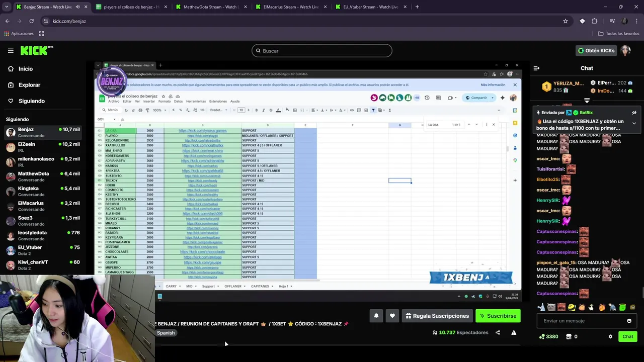Expand the pinned BotRix message
This screenshot has height=362, width=644.
[x=634, y=123]
